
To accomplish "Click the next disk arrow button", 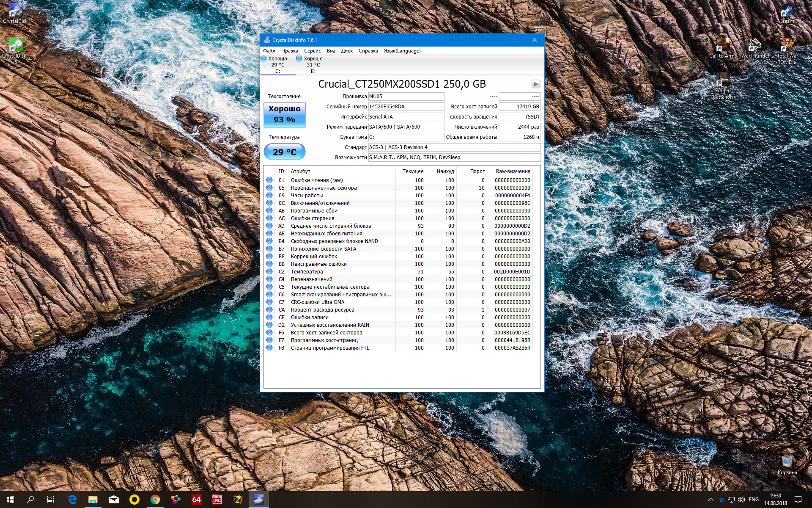I will click(x=536, y=84).
